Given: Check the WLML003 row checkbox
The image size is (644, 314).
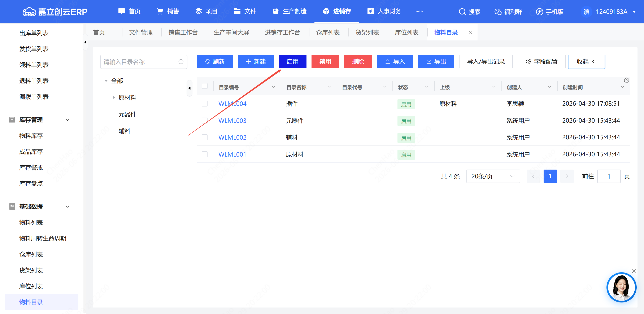Looking at the screenshot, I should (x=205, y=121).
